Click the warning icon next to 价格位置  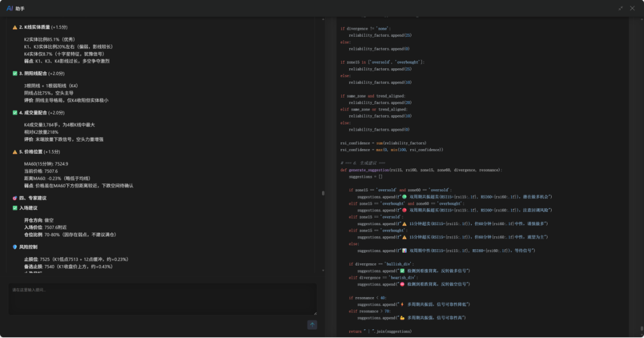[x=15, y=151]
